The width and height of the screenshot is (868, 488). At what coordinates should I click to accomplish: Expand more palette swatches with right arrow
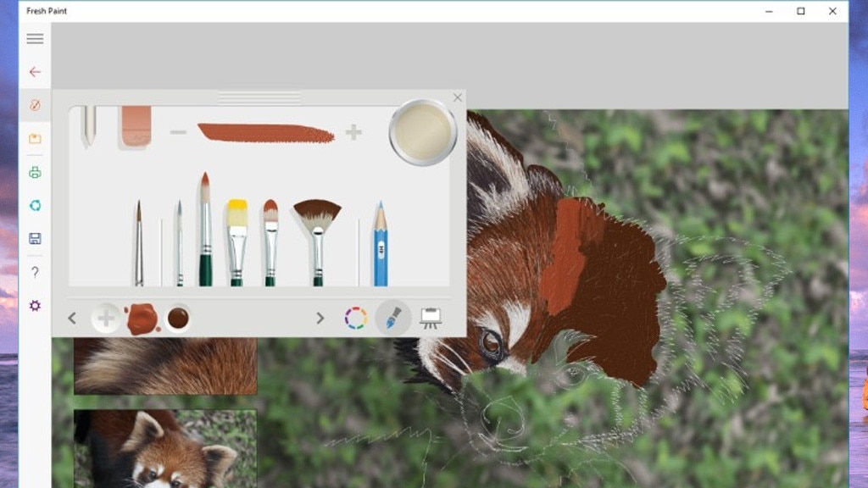(x=320, y=318)
